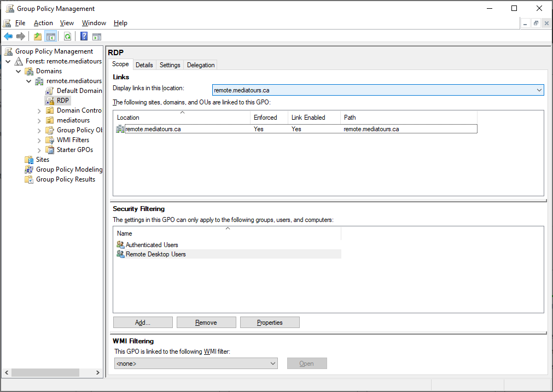Collapse the Domains tree node
The width and height of the screenshot is (553, 392).
(x=19, y=71)
